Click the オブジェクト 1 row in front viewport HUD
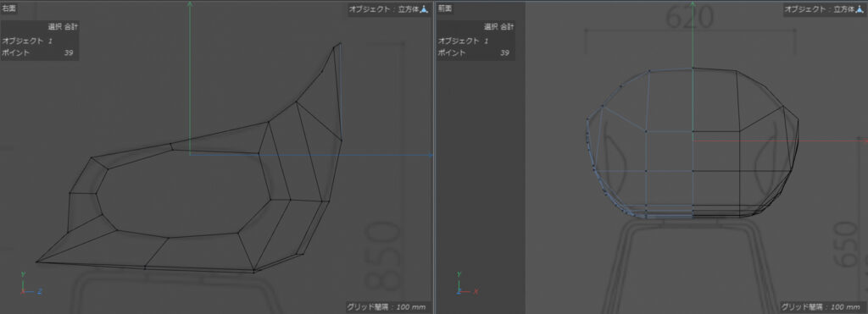868x314 pixels. [475, 41]
